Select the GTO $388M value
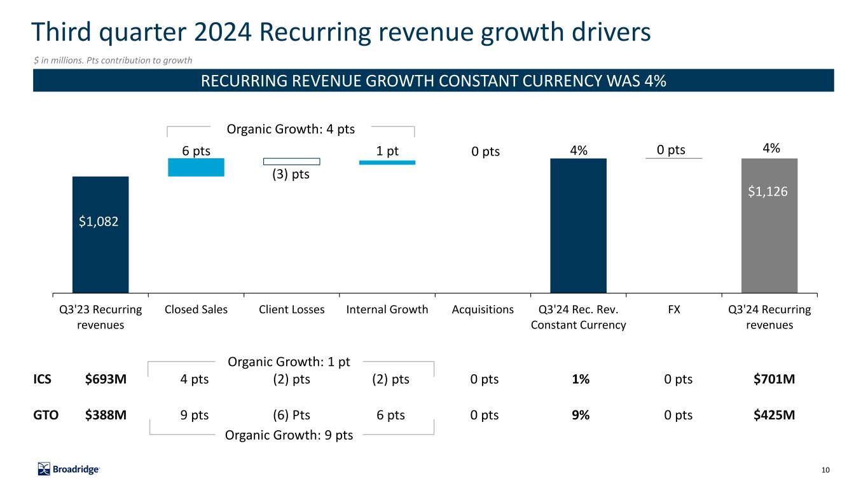This screenshot has width=868, height=488. coord(106,416)
